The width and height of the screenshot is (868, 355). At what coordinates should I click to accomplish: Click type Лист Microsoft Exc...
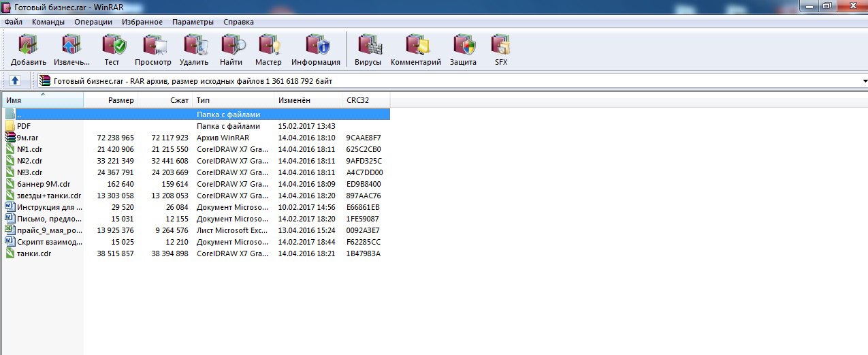pos(231,230)
